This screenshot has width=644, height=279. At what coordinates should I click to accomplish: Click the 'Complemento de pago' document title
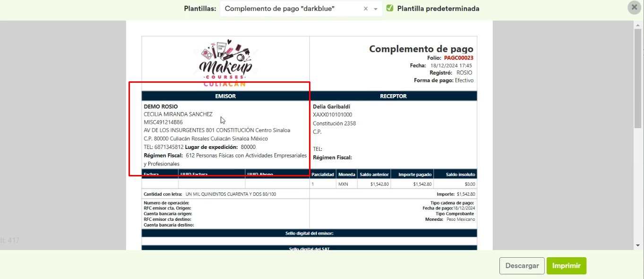(x=421, y=49)
